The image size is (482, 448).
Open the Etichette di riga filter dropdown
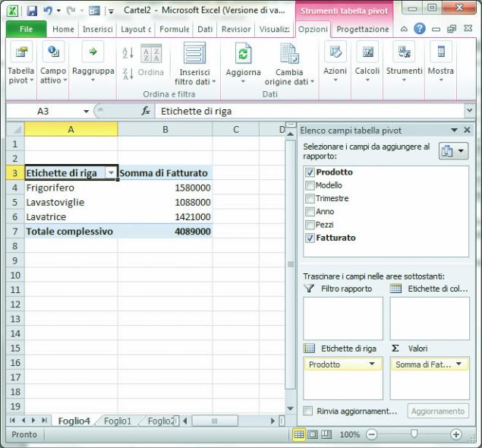pos(111,172)
